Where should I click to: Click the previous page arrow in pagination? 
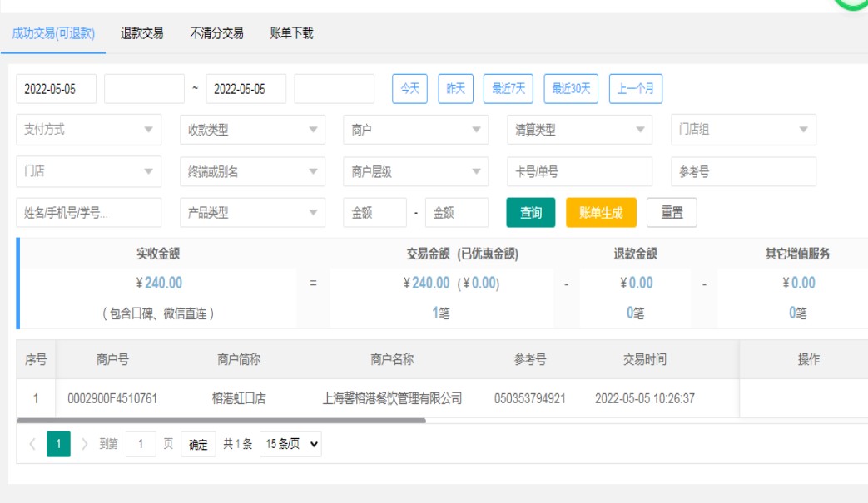point(32,444)
